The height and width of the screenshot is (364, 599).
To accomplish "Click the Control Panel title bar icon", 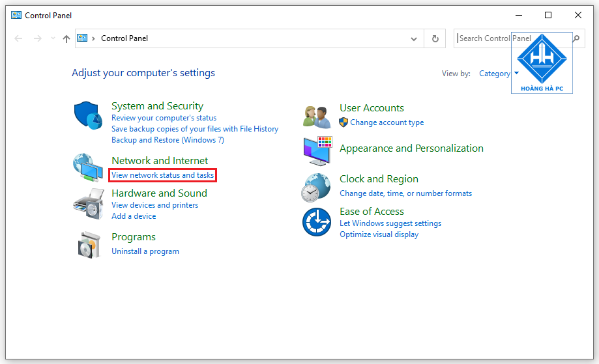I will (x=16, y=15).
